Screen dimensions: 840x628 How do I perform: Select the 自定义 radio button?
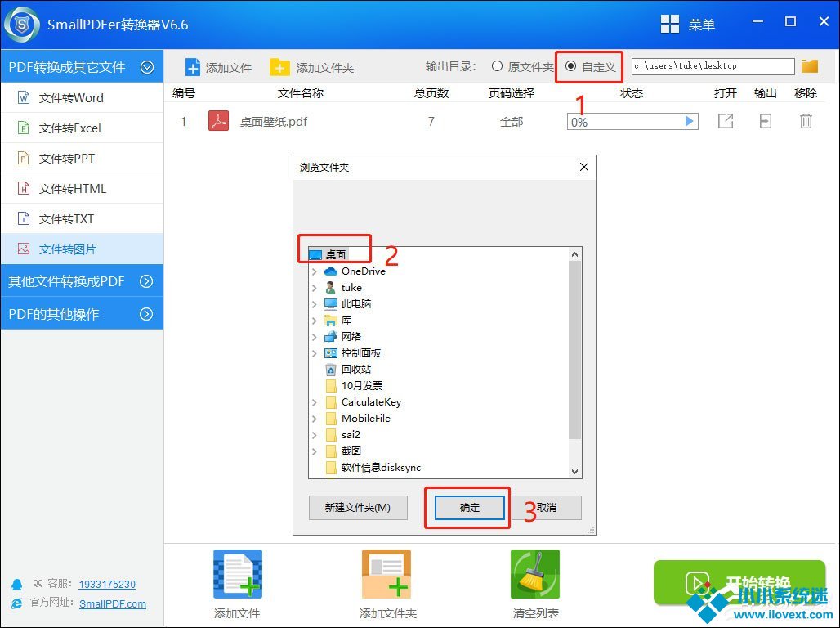(570, 66)
